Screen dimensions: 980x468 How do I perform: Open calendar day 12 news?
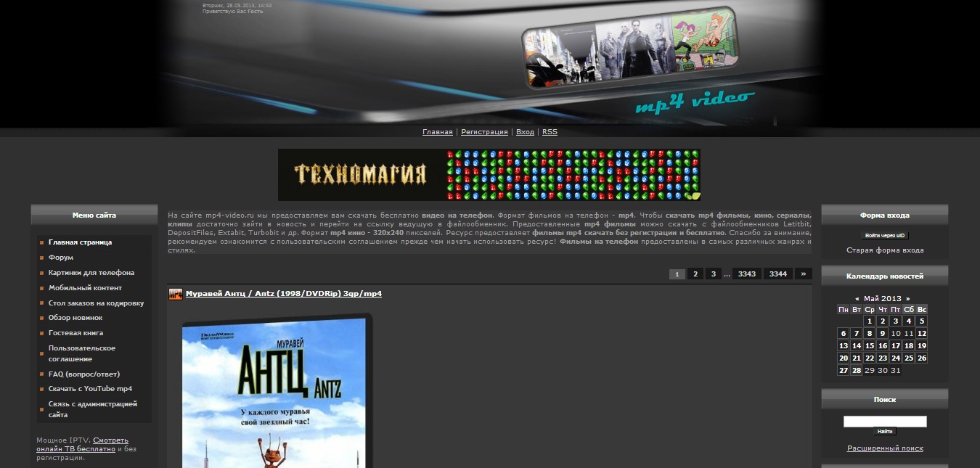[921, 334]
